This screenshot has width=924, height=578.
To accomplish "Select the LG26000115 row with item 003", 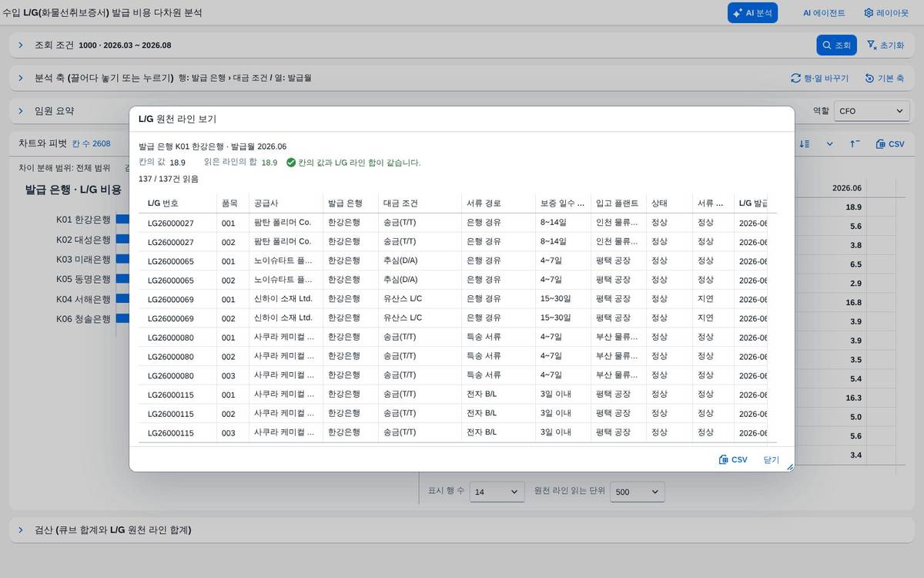I will click(458, 433).
